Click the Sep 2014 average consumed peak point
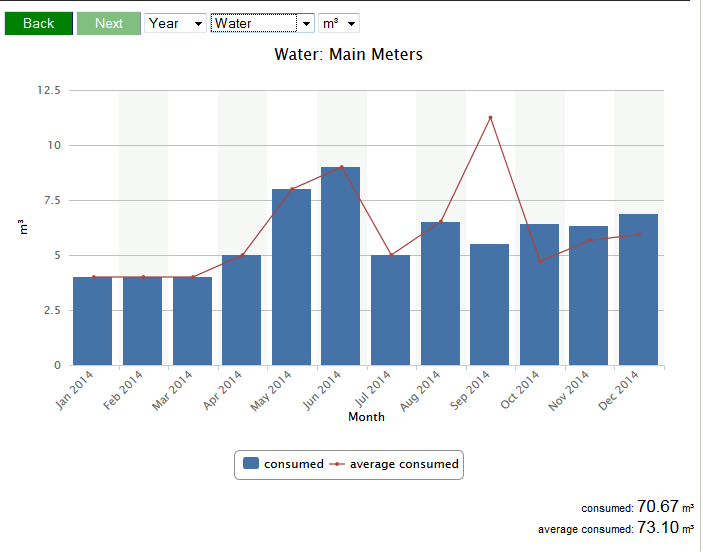This screenshot has height=552, width=703. (x=490, y=118)
